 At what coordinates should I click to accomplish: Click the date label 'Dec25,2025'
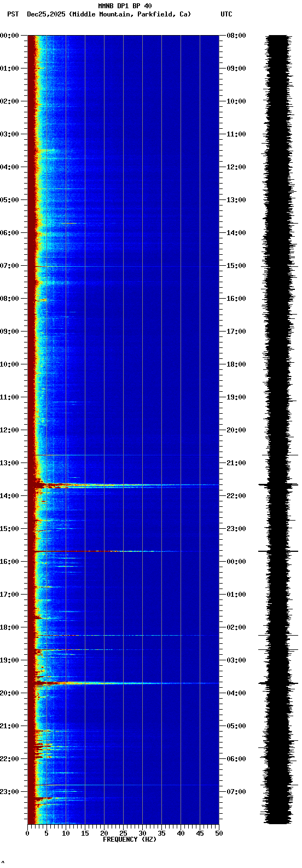[46, 14]
